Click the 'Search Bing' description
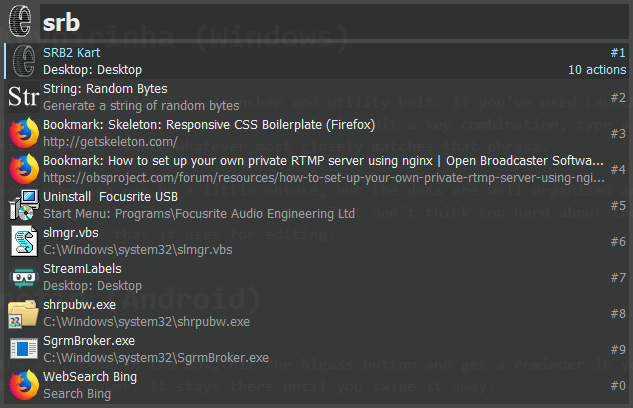633x408 pixels. tap(77, 393)
